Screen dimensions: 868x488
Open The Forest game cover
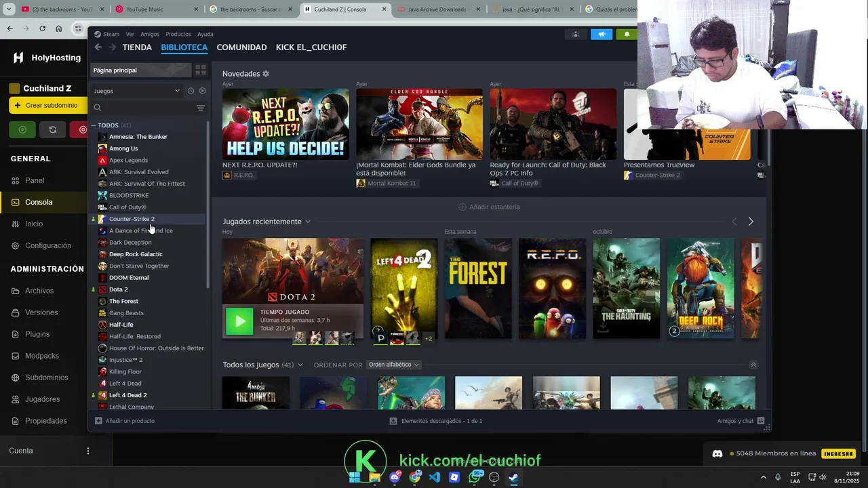(x=478, y=288)
